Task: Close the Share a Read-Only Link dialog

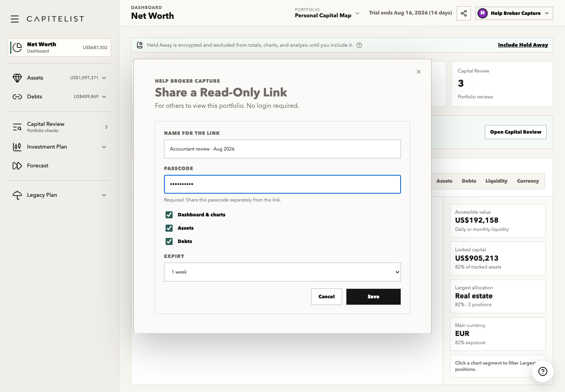Action: pos(419,72)
